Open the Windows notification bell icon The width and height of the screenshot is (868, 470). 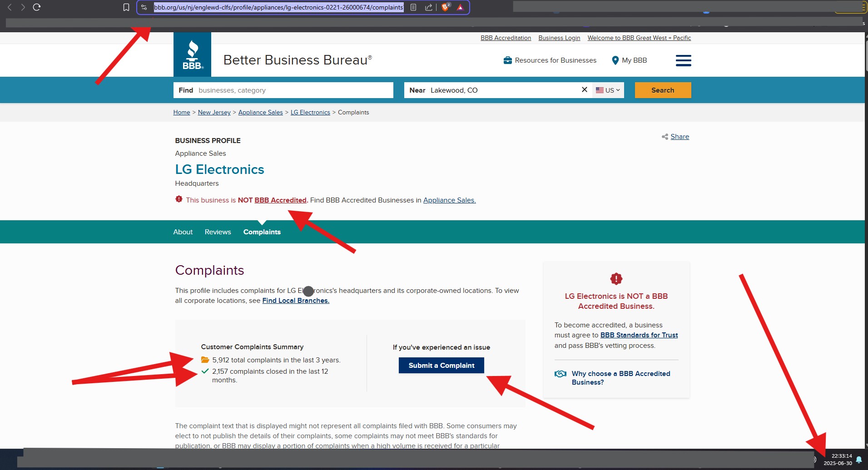[858, 459]
